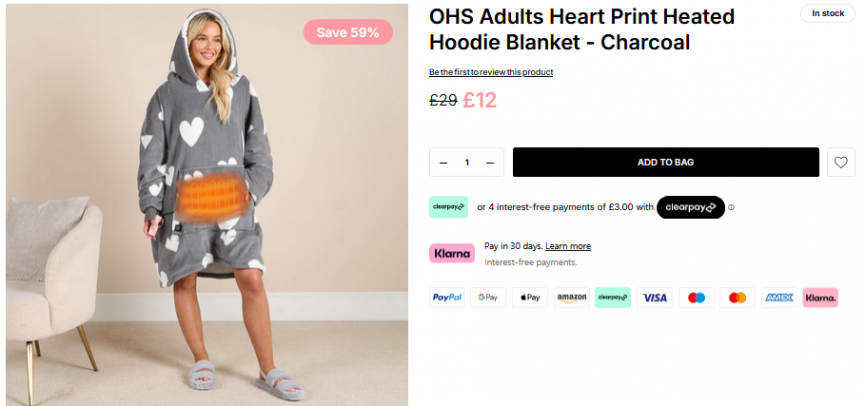This screenshot has height=406, width=865.
Task: Choose the Google Pay icon
Action: point(488,298)
